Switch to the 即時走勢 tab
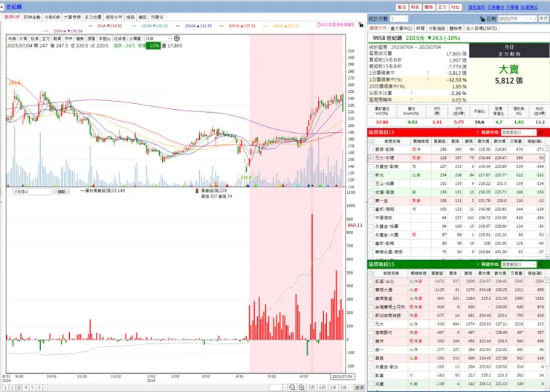The image size is (550, 392). tap(32, 17)
